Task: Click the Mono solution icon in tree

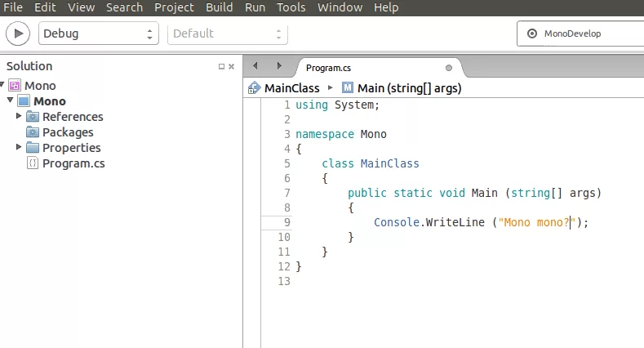Action: 15,86
